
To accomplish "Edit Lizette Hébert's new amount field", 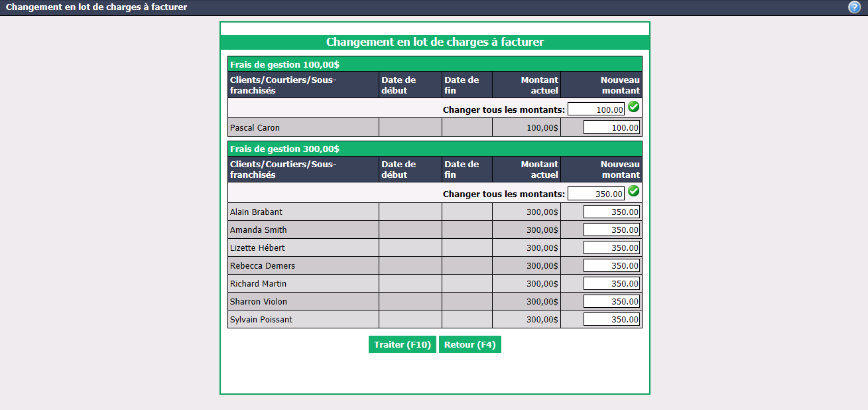I will coord(611,247).
